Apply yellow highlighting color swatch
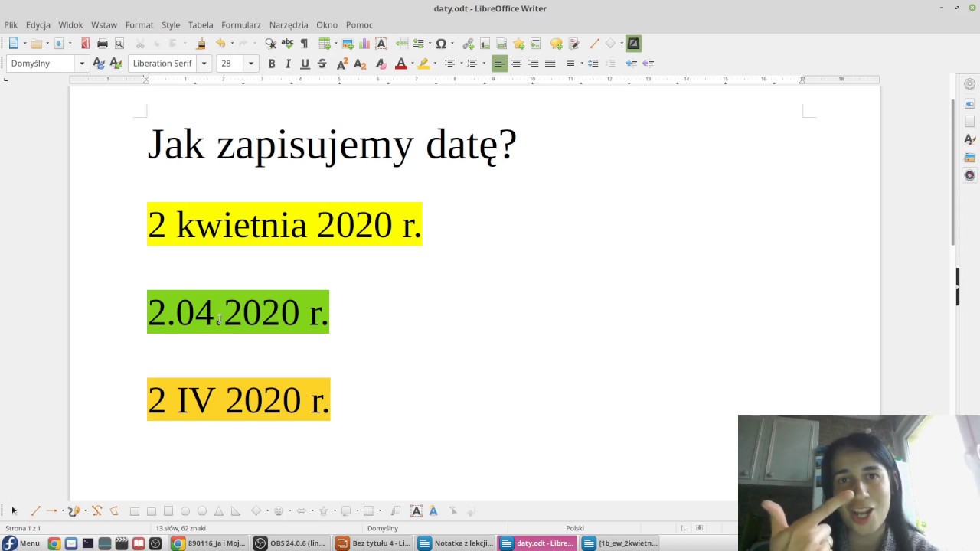Screen dimensions: 980x551 423,64
